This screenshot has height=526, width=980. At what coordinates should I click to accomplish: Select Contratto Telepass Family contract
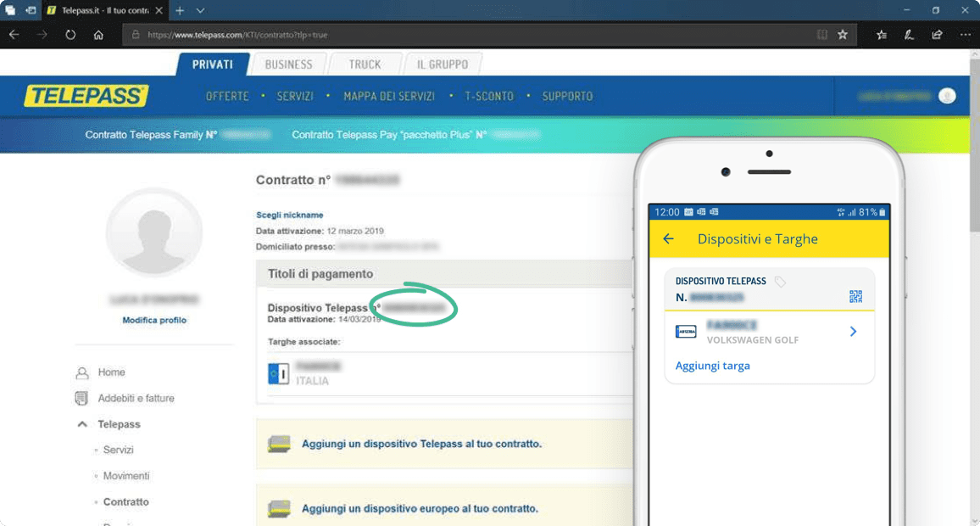pos(177,135)
